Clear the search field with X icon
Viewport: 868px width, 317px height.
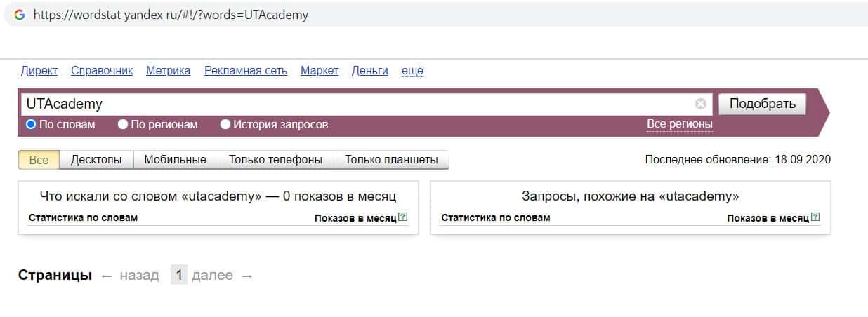(700, 104)
